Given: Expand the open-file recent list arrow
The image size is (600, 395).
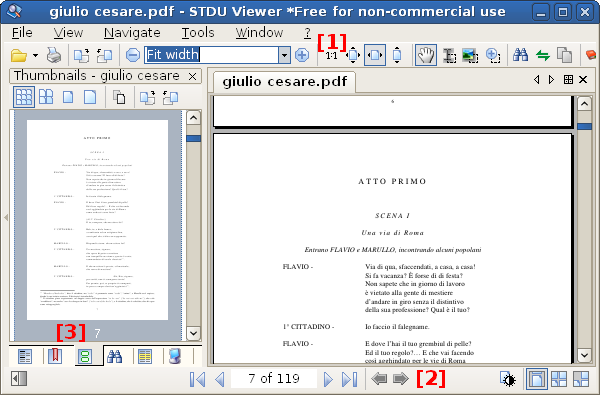Looking at the screenshot, I should 35,55.
